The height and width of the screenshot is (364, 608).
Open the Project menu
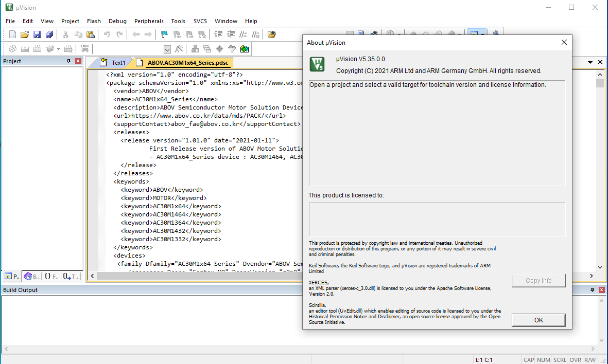[70, 21]
